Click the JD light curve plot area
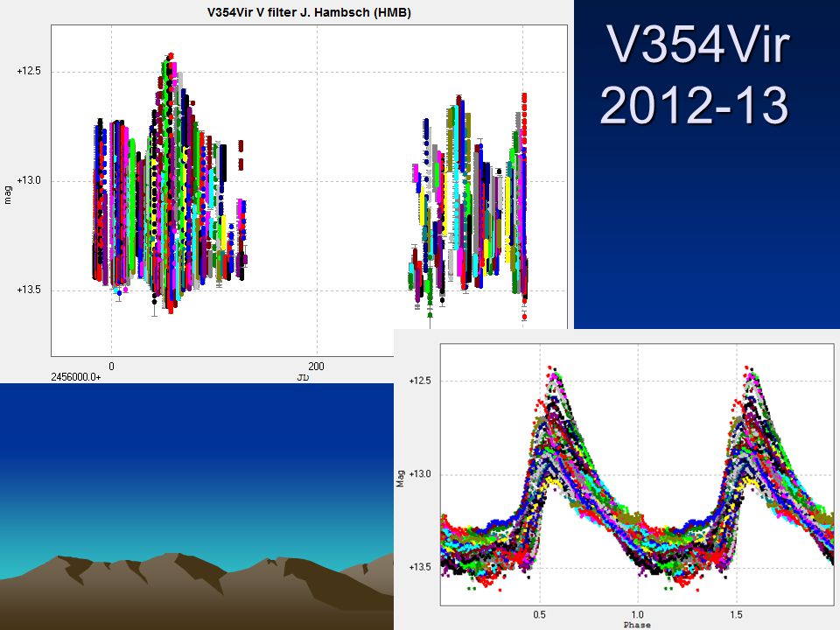 [309, 190]
